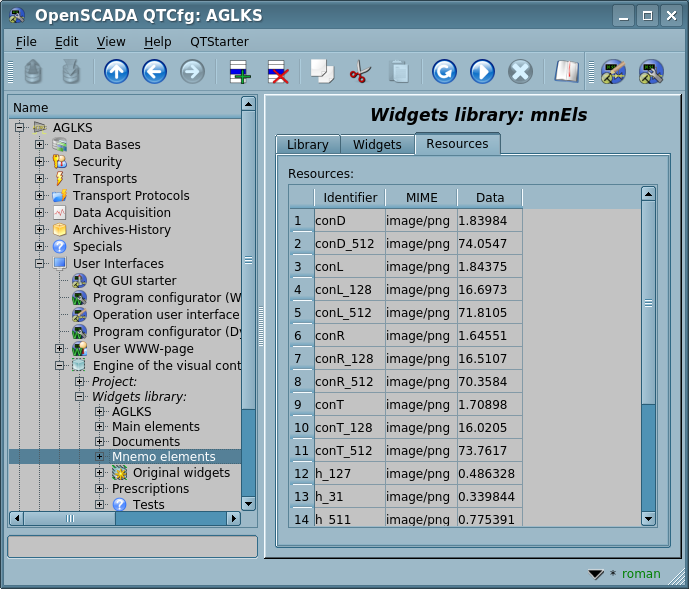The height and width of the screenshot is (589, 689).
Task: Open the QTStarter menu
Action: coord(219,41)
